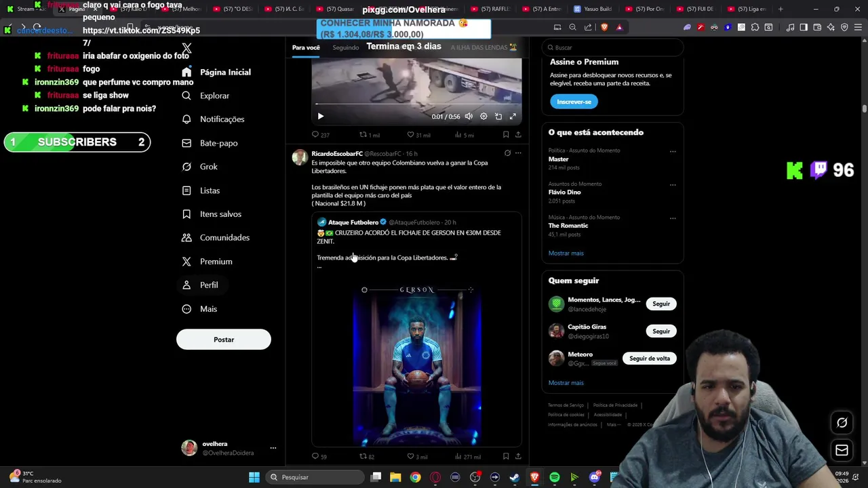868x488 pixels.
Task: Open the floating messages envelope button
Action: [842, 450]
